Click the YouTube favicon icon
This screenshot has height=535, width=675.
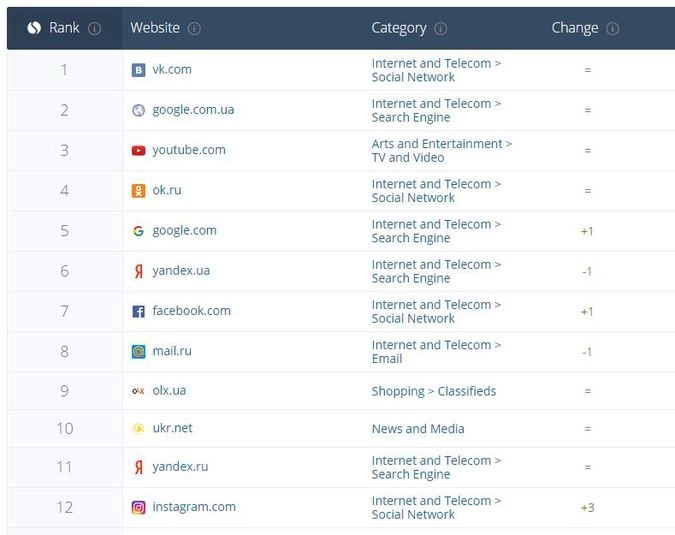(139, 151)
